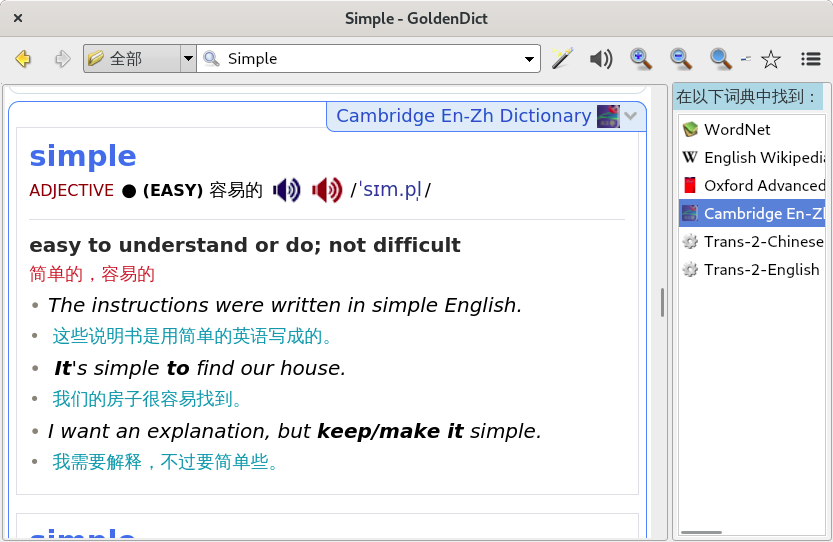The height and width of the screenshot is (542, 833).
Task: Click the ADJECTIVE part-of-speech label
Action: [71, 190]
